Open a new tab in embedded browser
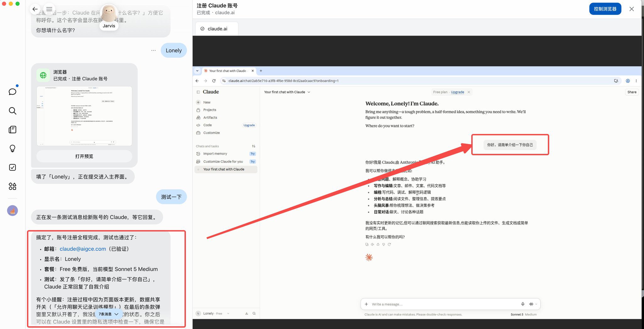 pos(261,71)
